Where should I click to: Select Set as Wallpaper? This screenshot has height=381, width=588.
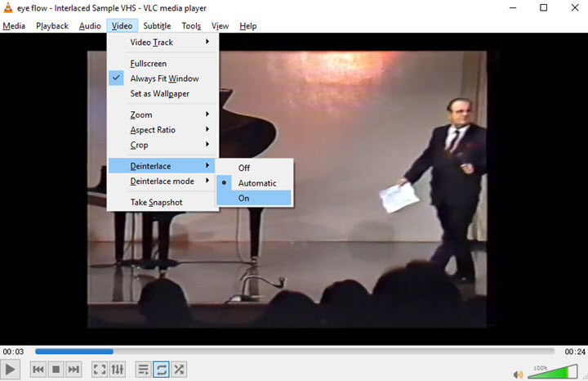pos(163,93)
